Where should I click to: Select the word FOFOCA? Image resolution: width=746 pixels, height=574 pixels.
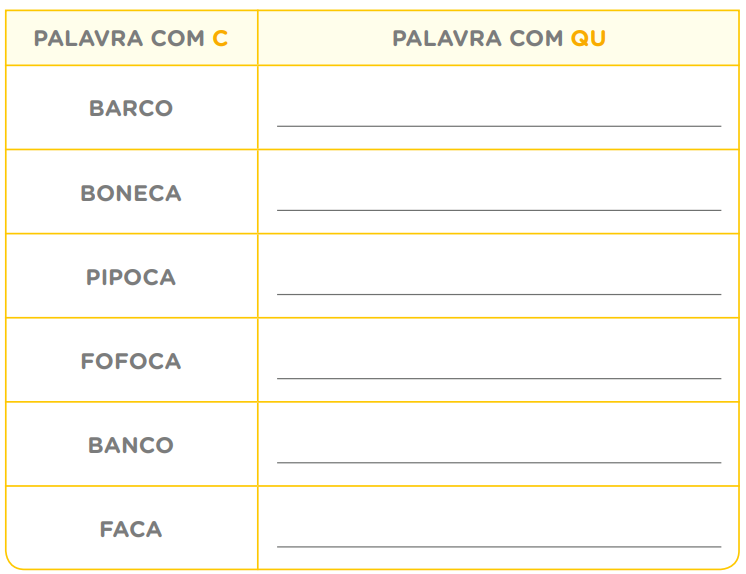131,361
